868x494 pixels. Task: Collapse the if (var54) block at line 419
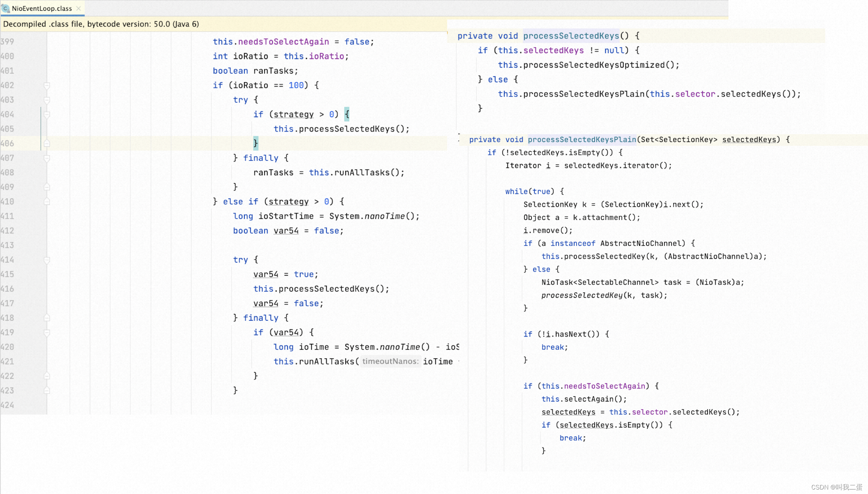(x=47, y=332)
